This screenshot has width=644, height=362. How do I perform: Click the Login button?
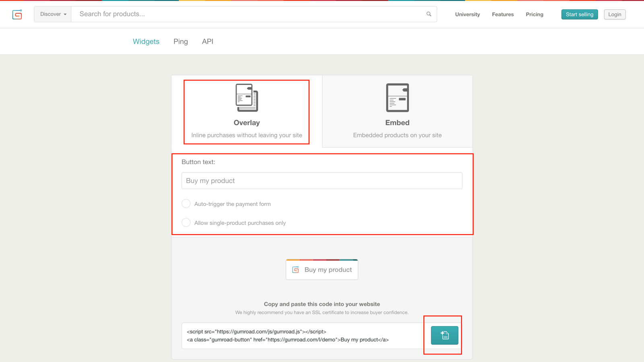(x=615, y=14)
